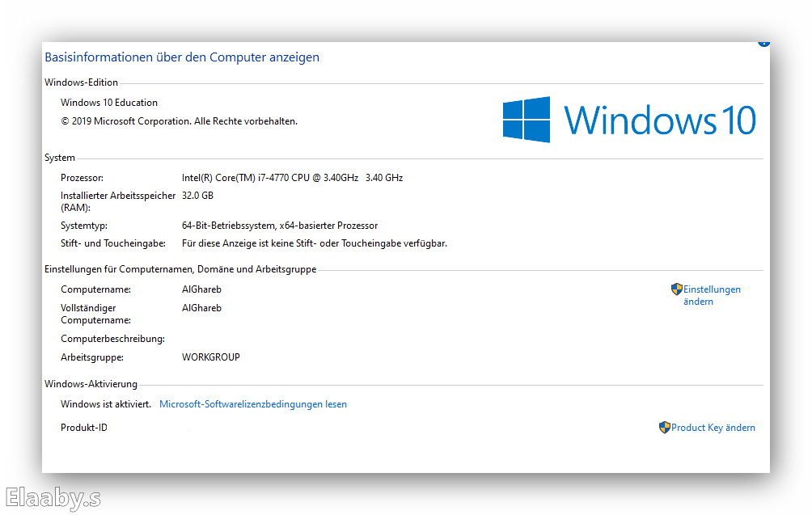
Task: Click the blue help icon in top-right corner
Action: click(763, 42)
